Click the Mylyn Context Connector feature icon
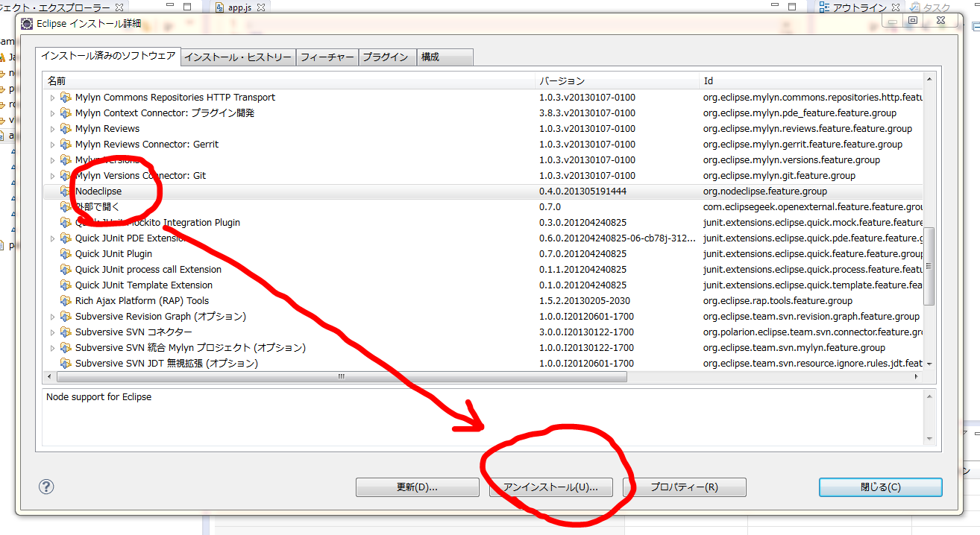This screenshot has height=535, width=980. tap(66, 113)
